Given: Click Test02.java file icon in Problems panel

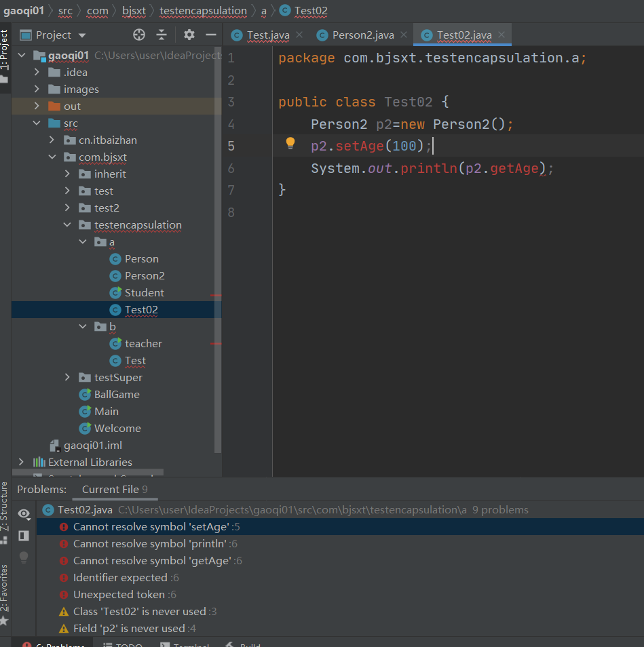Looking at the screenshot, I should tap(48, 510).
